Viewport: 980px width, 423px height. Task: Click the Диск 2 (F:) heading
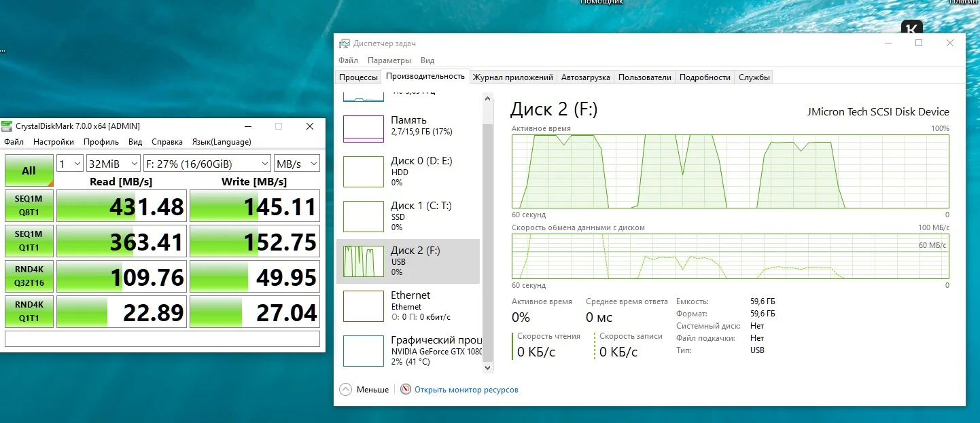tap(554, 109)
